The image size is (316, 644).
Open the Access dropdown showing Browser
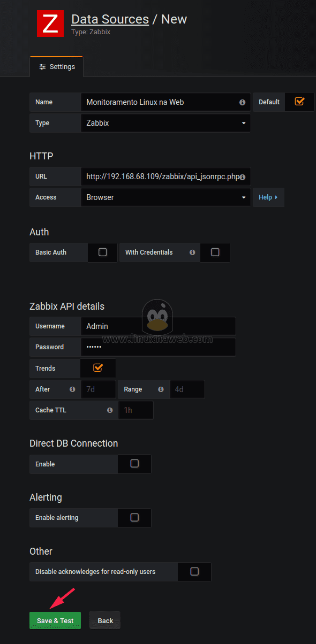pyautogui.click(x=165, y=197)
